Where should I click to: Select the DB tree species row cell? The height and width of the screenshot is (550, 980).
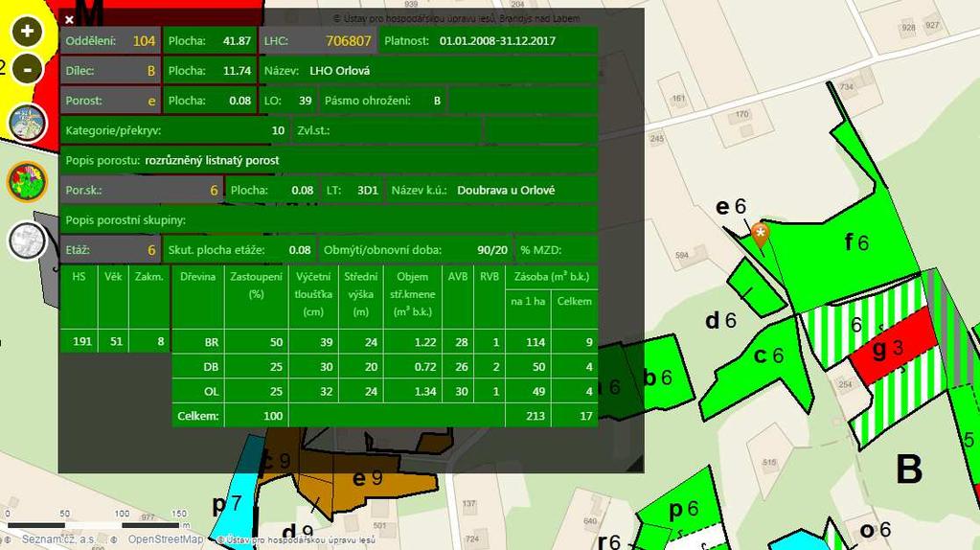(x=198, y=367)
